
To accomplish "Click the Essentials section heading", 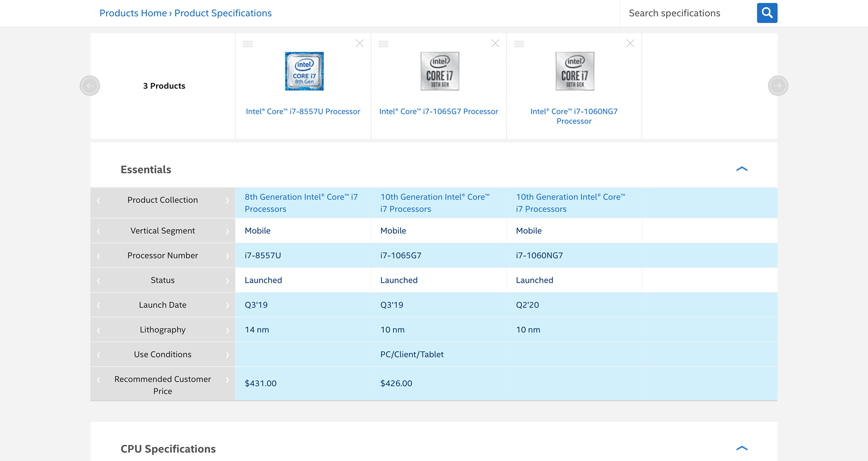I will [x=146, y=170].
